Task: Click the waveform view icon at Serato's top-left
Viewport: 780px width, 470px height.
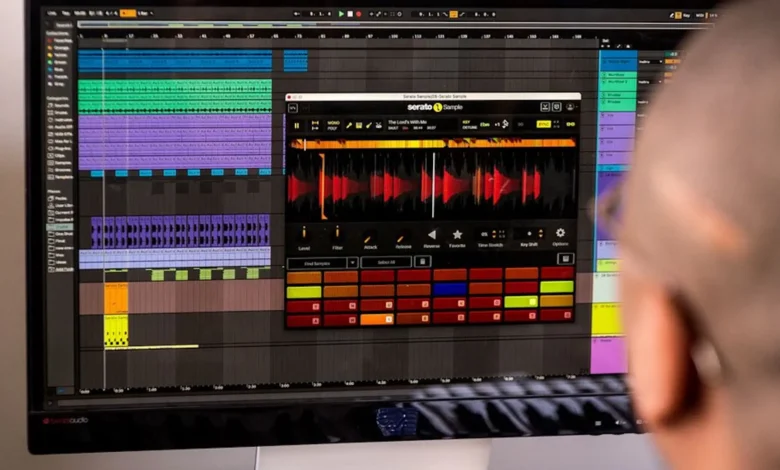Action: [x=292, y=108]
